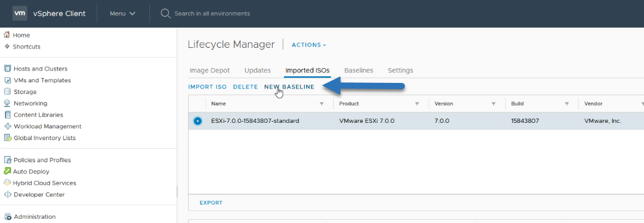Open Auto Deploy in the sidebar
The height and width of the screenshot is (223, 644).
31,171
